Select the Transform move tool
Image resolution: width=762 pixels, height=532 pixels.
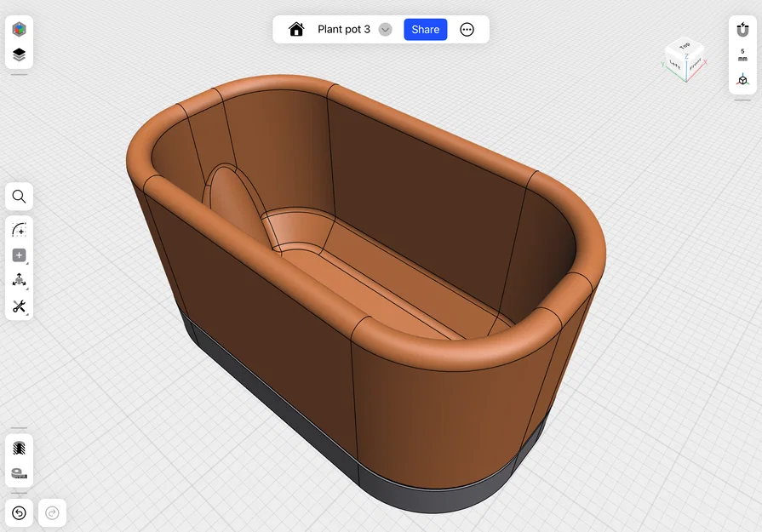[x=19, y=279]
